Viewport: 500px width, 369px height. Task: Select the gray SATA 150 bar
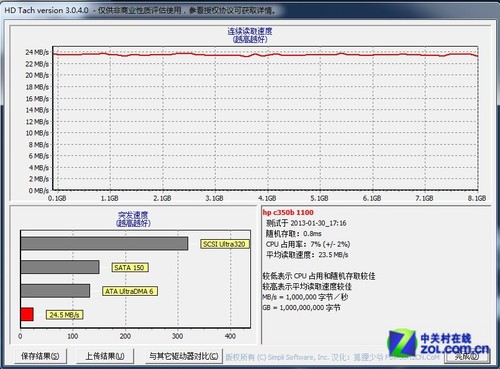tap(60, 267)
